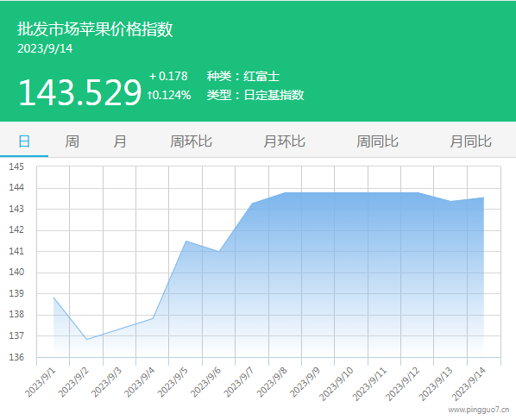Click the +0.178 change value

click(168, 76)
